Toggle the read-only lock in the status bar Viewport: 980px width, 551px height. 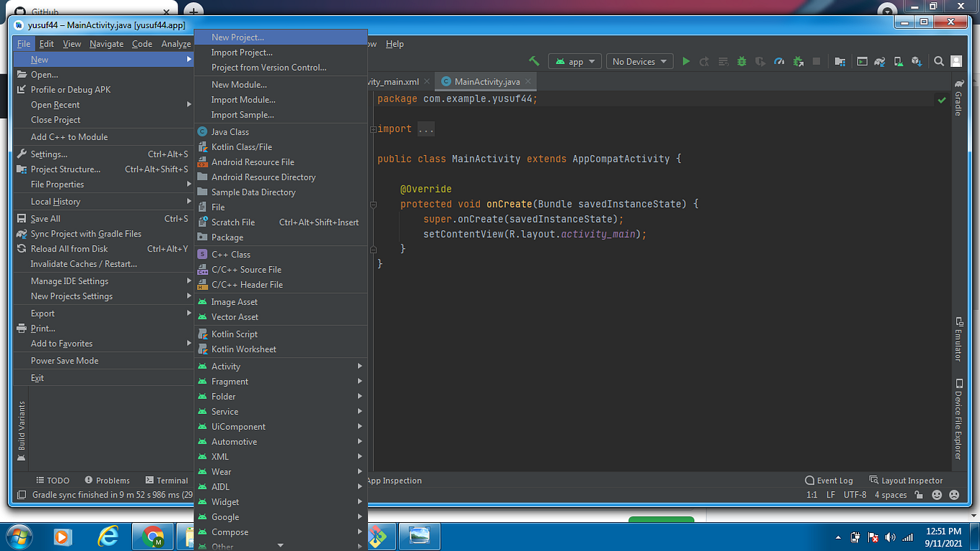(918, 495)
